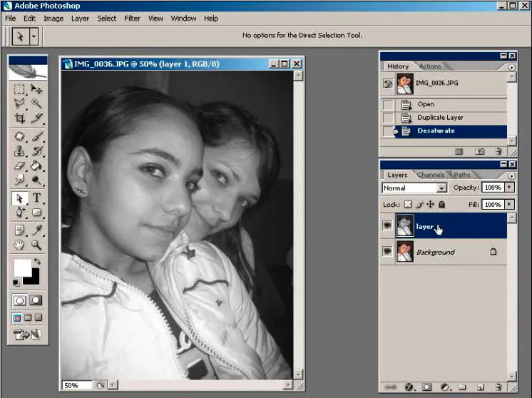Viewport: 532px width, 398px height.
Task: Switch to the Paths tab
Action: pos(462,175)
